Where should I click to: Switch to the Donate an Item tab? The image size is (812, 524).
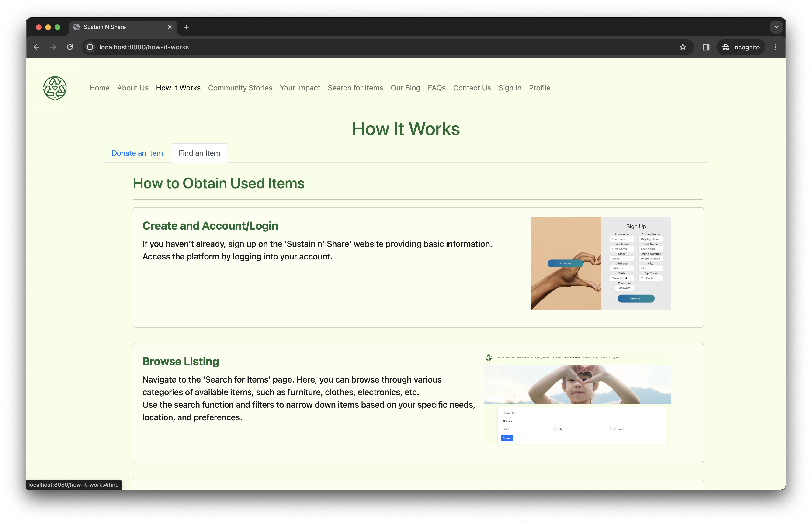point(137,153)
